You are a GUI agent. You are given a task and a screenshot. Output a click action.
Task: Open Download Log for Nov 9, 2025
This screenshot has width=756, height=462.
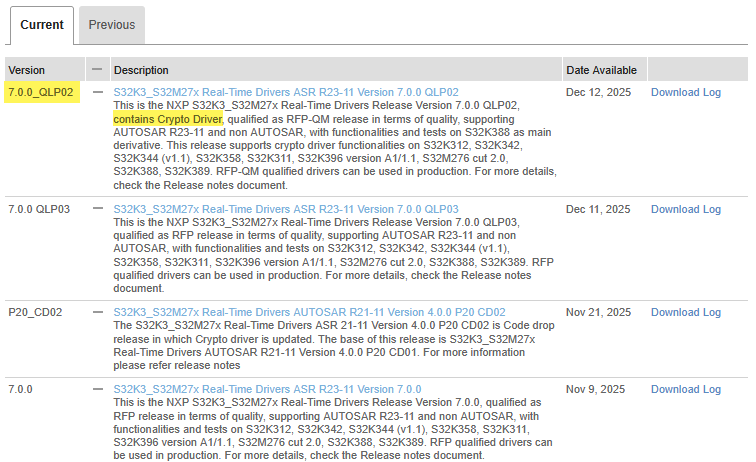(686, 389)
